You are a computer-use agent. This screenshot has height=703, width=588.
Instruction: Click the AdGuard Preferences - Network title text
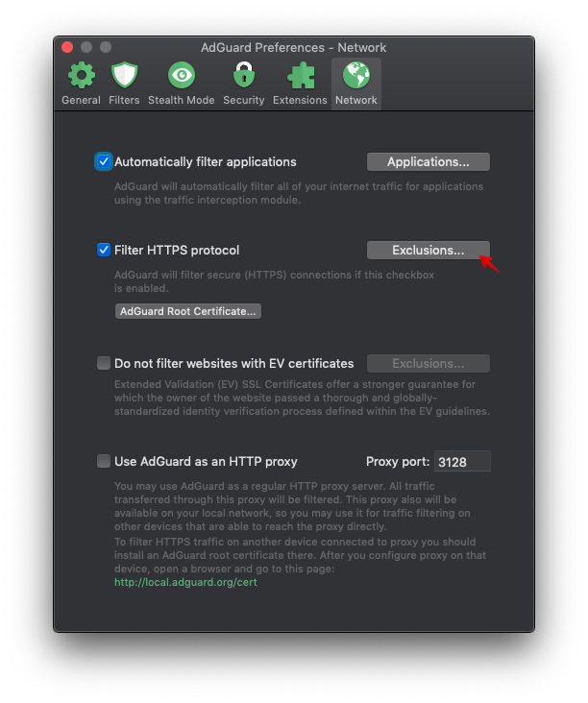click(x=293, y=47)
